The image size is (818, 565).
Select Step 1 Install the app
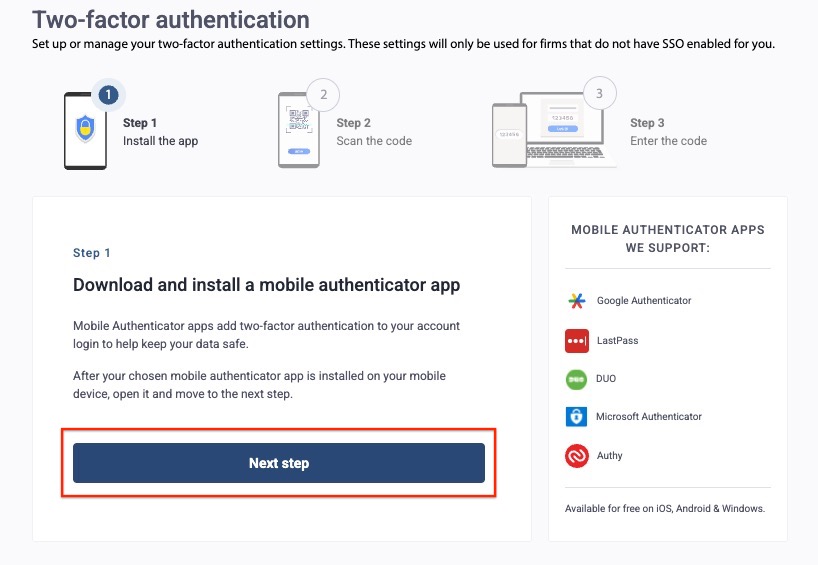pos(160,132)
